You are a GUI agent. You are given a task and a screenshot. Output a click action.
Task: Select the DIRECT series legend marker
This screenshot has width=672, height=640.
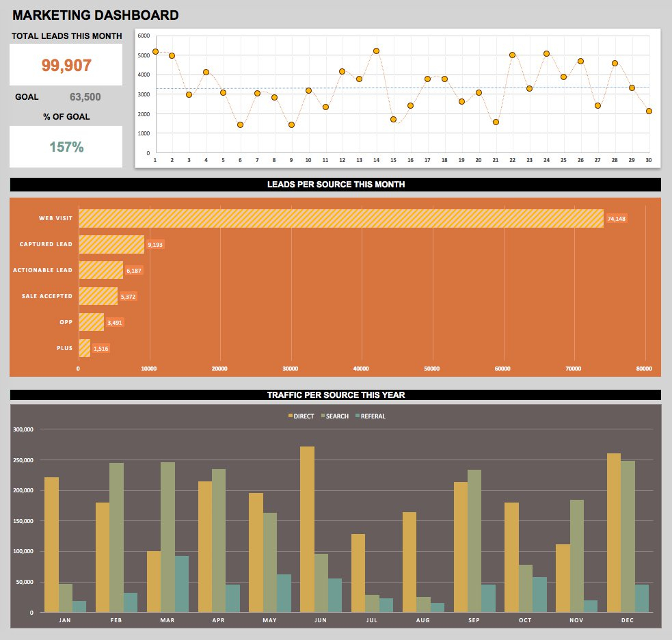(x=291, y=416)
